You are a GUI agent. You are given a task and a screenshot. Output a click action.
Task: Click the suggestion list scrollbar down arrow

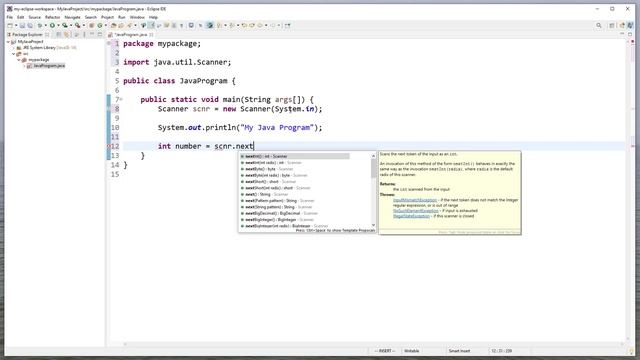tap(373, 225)
